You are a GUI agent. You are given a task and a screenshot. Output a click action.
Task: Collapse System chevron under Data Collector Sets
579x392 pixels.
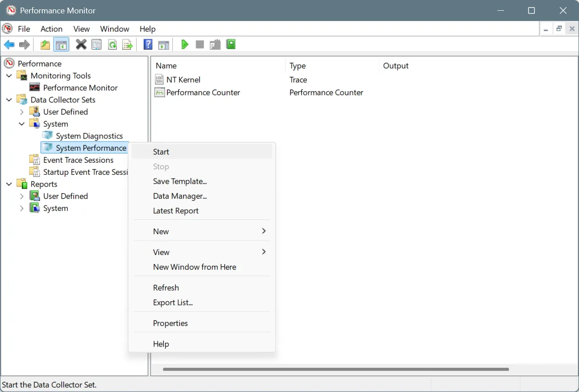(x=21, y=124)
